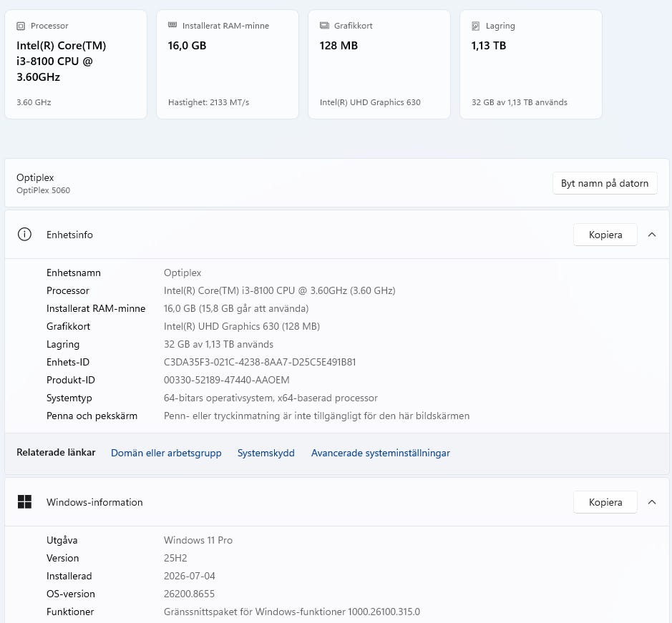The image size is (672, 623).
Task: Click the Windows logo icon beside Windows-information
Action: [x=24, y=501]
